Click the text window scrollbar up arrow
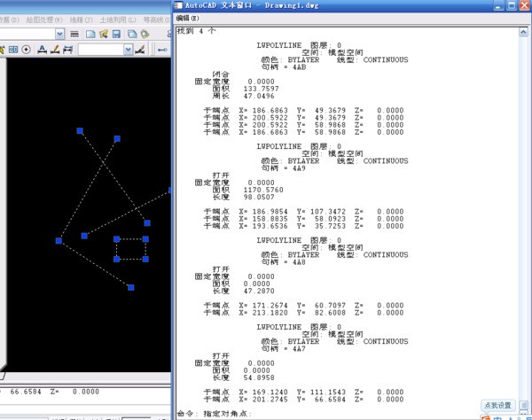The height and width of the screenshot is (420, 532). pyautogui.click(x=525, y=29)
